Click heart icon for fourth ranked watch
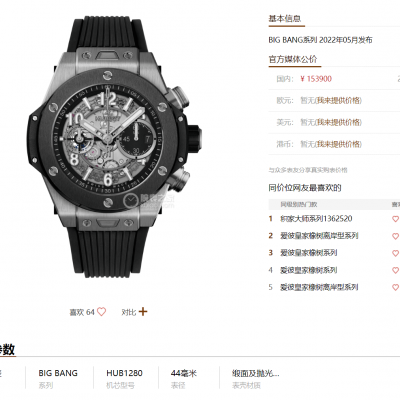Image resolution: width=400 pixels, height=400 pixels. [x=395, y=270]
